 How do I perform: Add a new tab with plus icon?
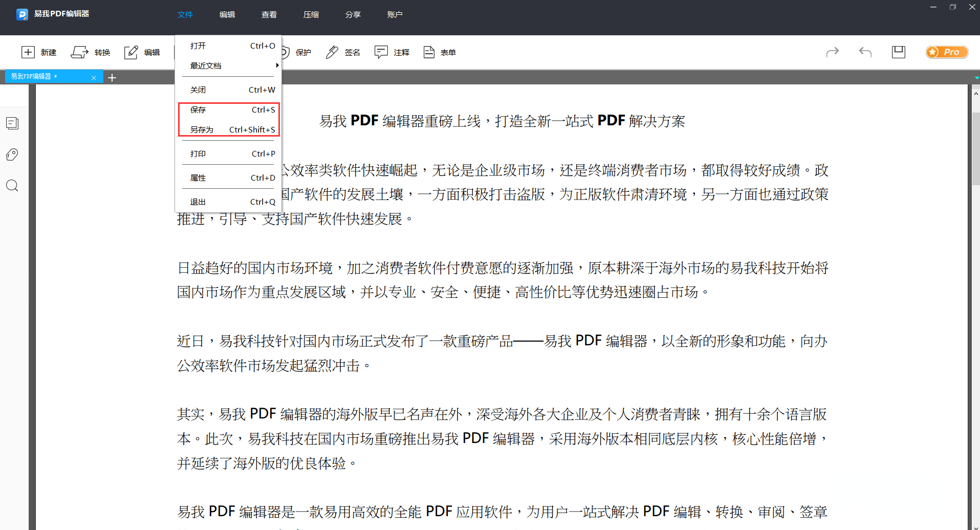click(112, 78)
